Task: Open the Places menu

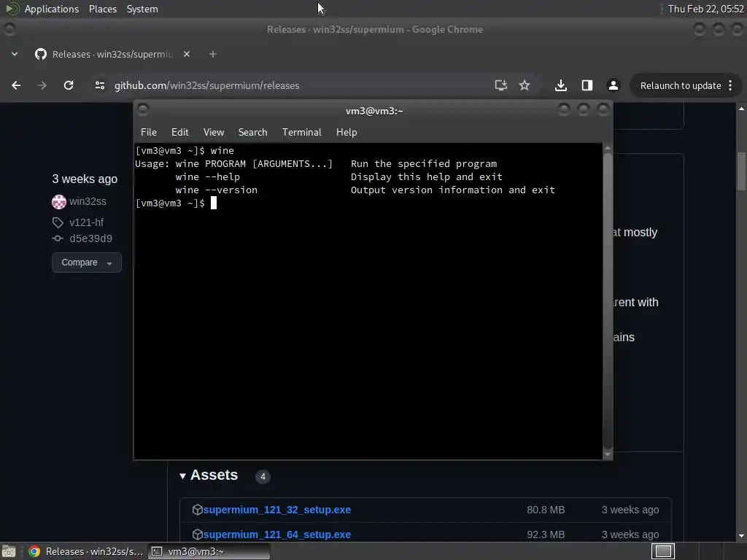Action: [x=102, y=9]
